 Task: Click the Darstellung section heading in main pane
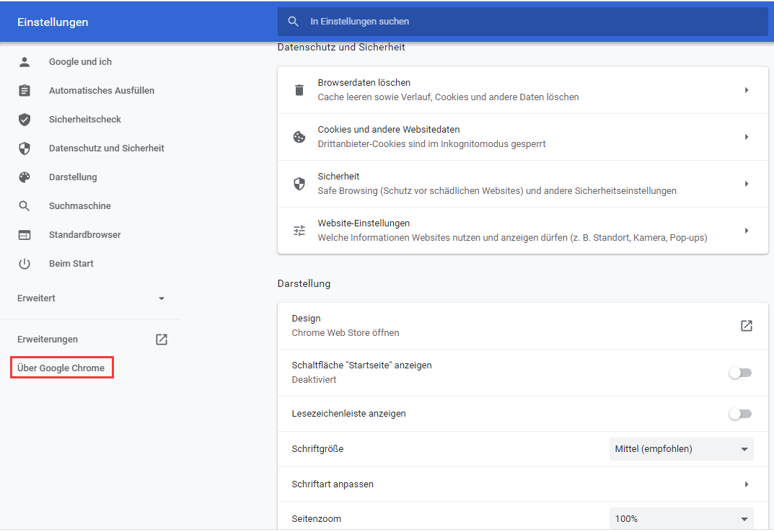click(x=304, y=284)
